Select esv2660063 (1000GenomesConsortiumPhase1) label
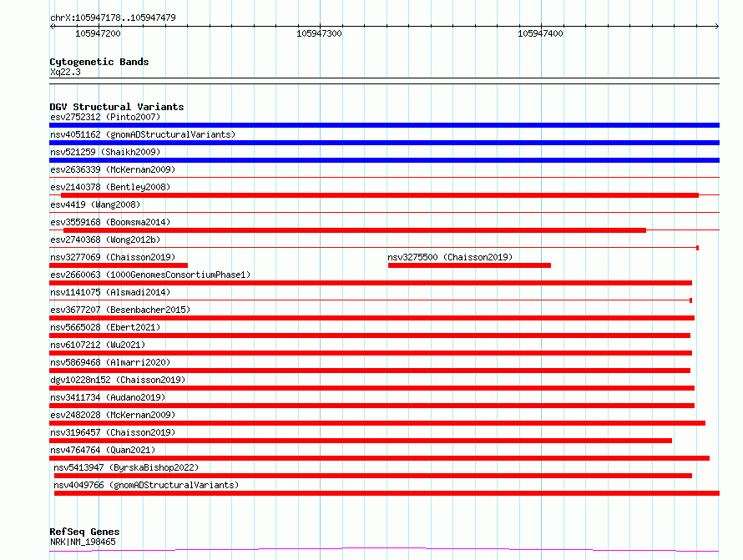The height and width of the screenshot is (560, 743). tap(150, 275)
